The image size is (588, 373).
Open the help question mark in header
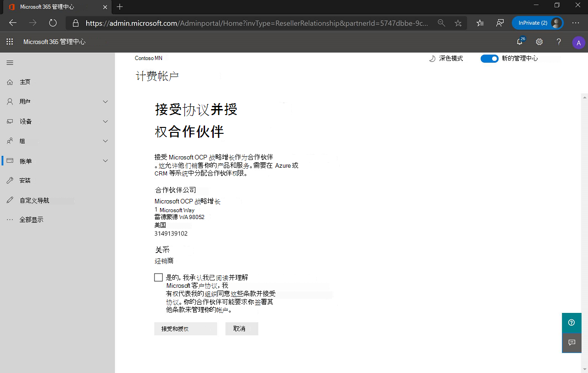coord(559,42)
